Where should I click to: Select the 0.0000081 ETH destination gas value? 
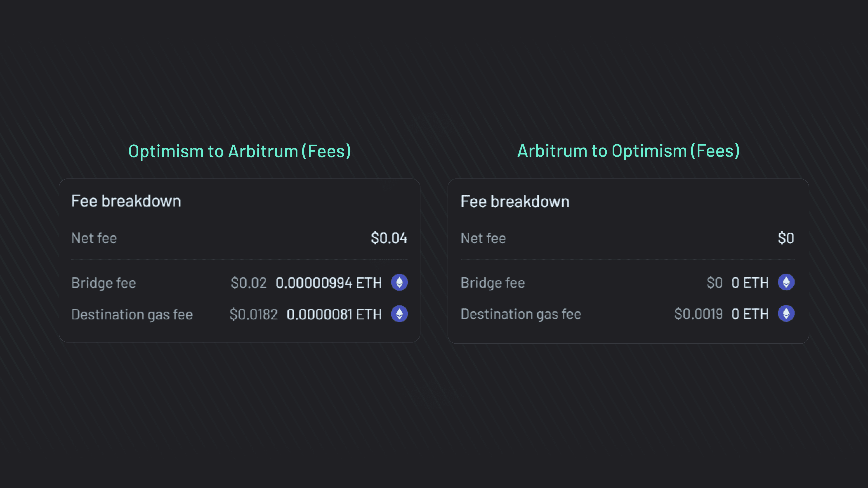[334, 314]
